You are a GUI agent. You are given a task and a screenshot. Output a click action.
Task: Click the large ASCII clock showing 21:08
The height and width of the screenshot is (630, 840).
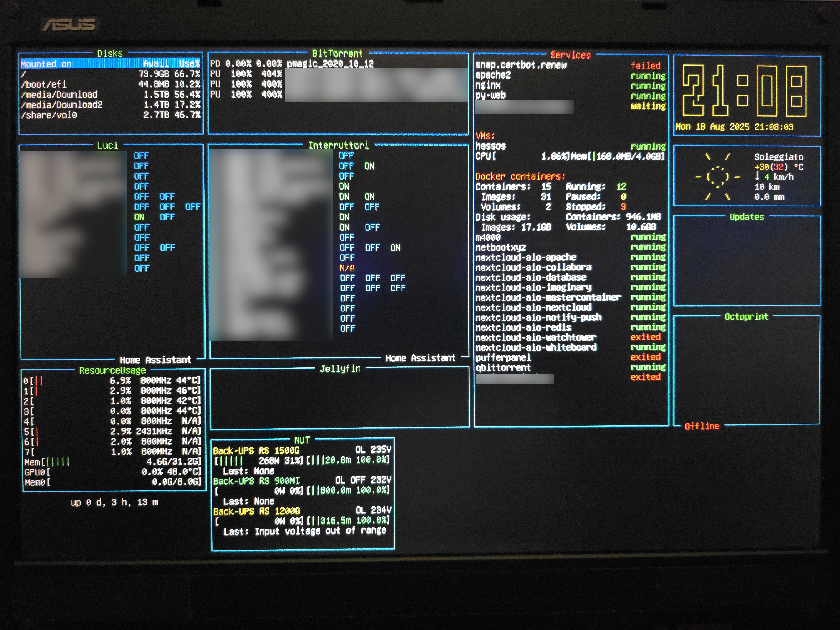click(x=744, y=91)
